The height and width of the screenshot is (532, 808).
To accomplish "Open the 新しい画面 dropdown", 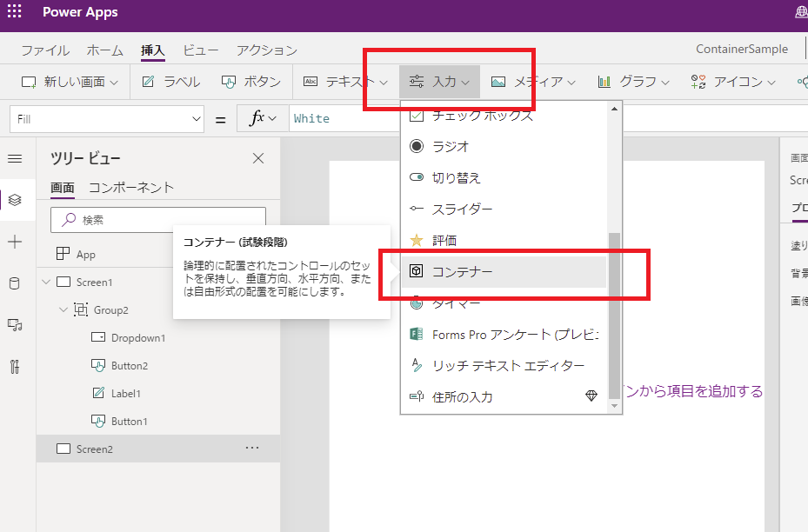I will point(70,82).
